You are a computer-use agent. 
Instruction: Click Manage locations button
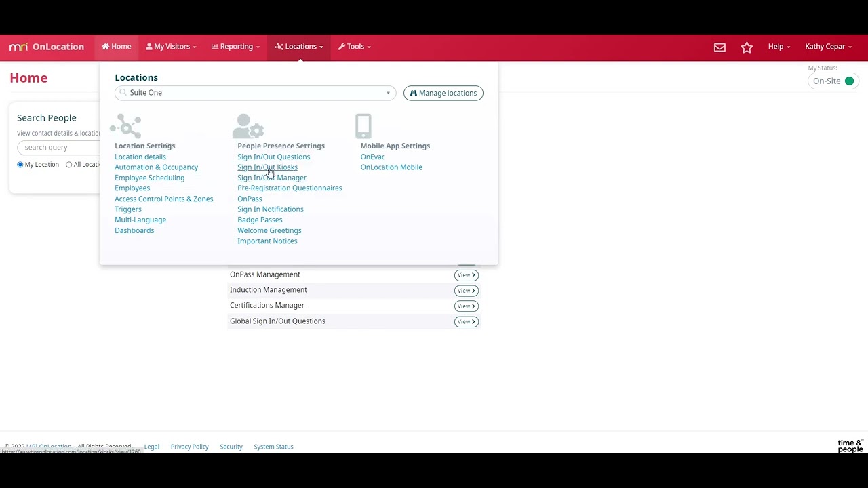[x=443, y=93]
